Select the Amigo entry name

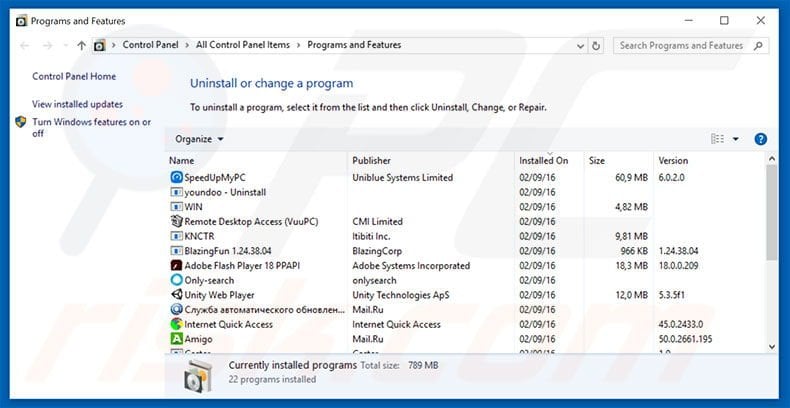198,338
